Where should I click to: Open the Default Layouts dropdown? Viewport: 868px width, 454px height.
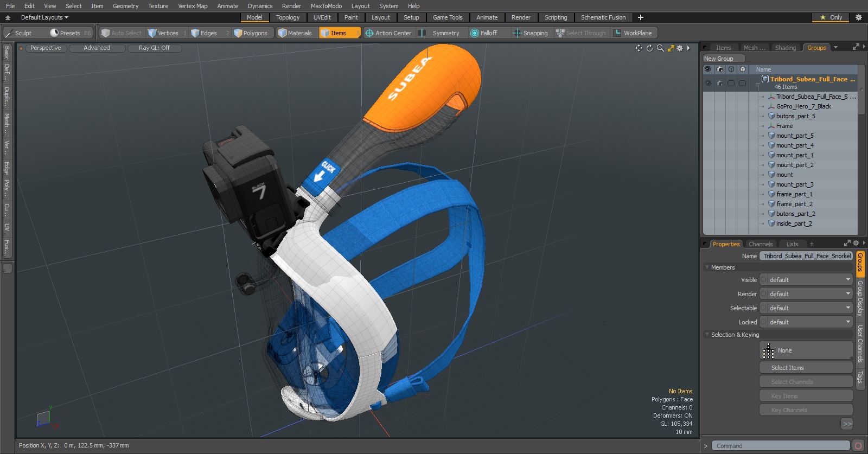(x=44, y=17)
